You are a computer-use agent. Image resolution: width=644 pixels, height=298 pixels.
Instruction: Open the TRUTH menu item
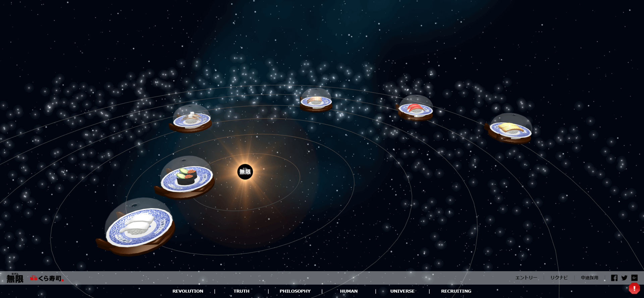click(241, 291)
